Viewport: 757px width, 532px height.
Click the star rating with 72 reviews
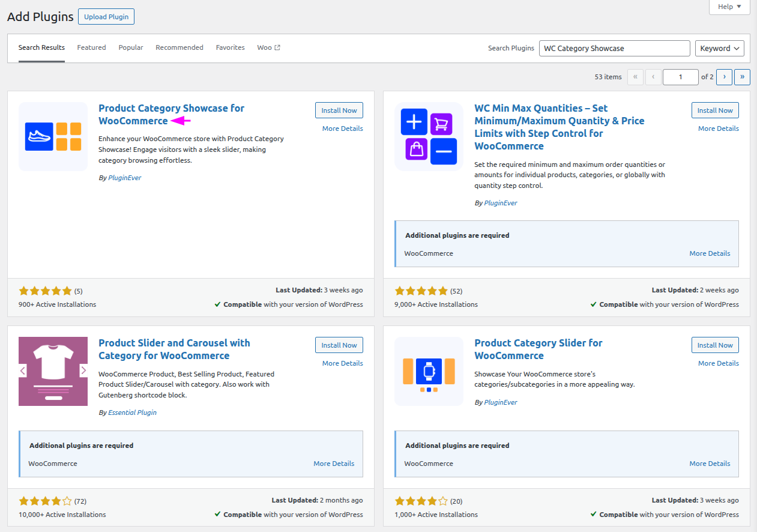point(45,501)
